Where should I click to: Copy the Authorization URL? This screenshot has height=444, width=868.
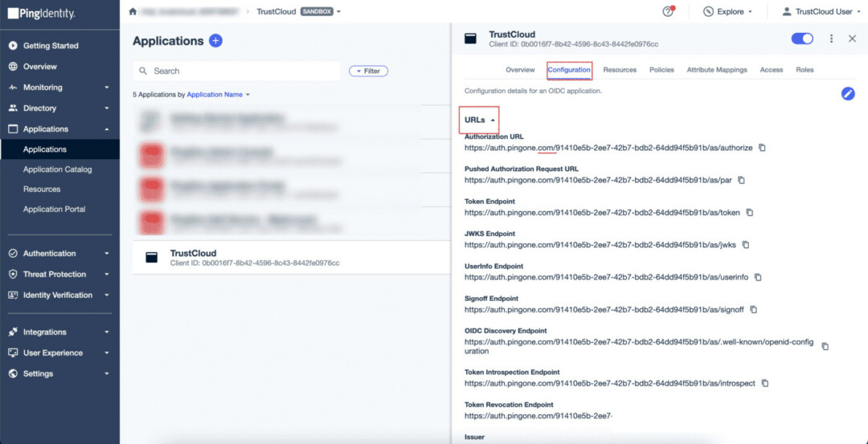click(x=762, y=148)
